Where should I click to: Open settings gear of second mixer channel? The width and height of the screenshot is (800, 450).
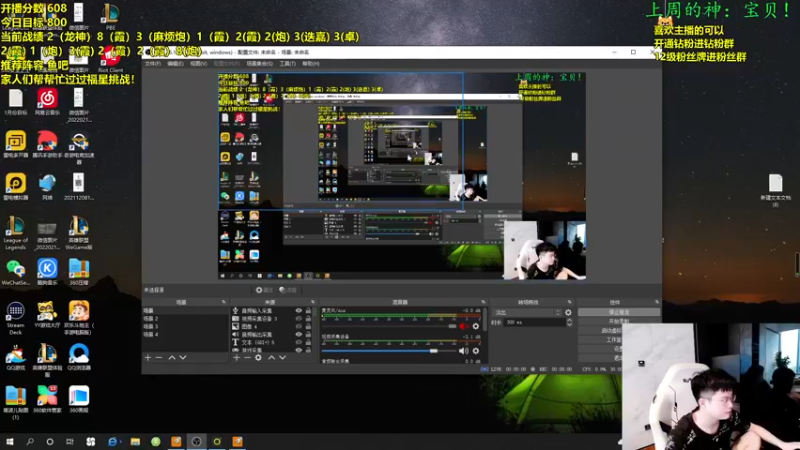[476, 351]
